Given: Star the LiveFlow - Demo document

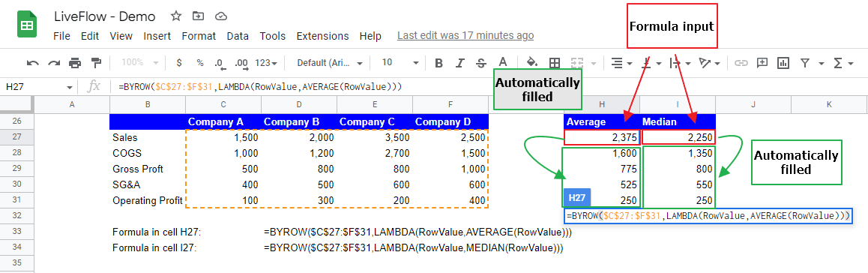Looking at the screenshot, I should click(x=176, y=16).
